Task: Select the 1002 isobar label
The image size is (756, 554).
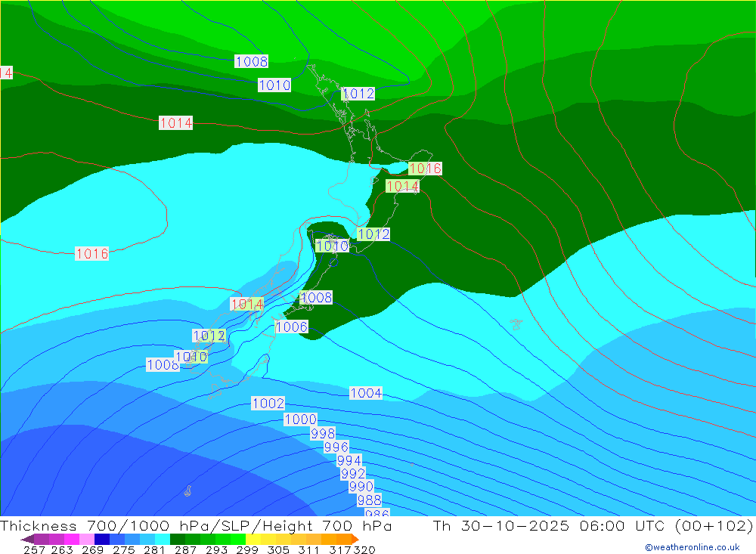Action: (268, 403)
